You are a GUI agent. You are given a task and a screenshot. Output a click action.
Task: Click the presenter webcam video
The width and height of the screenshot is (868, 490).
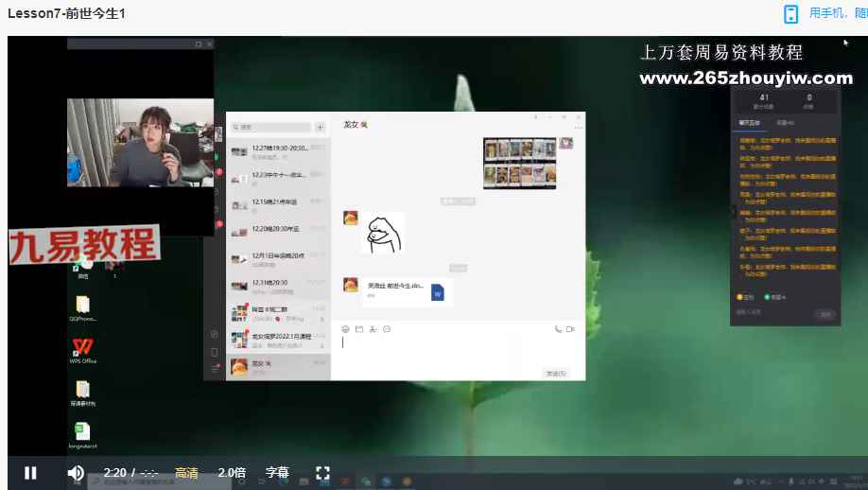tap(140, 143)
